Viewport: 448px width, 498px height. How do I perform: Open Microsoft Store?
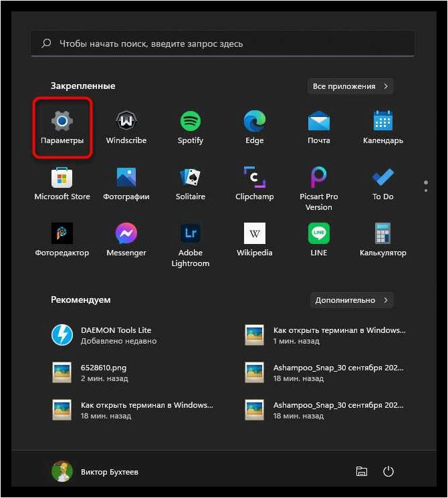(62, 184)
